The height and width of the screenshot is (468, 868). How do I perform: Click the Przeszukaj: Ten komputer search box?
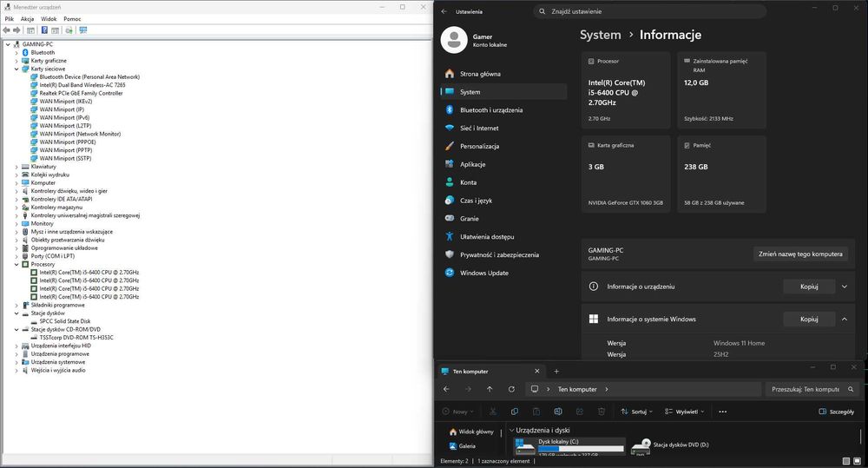812,389
